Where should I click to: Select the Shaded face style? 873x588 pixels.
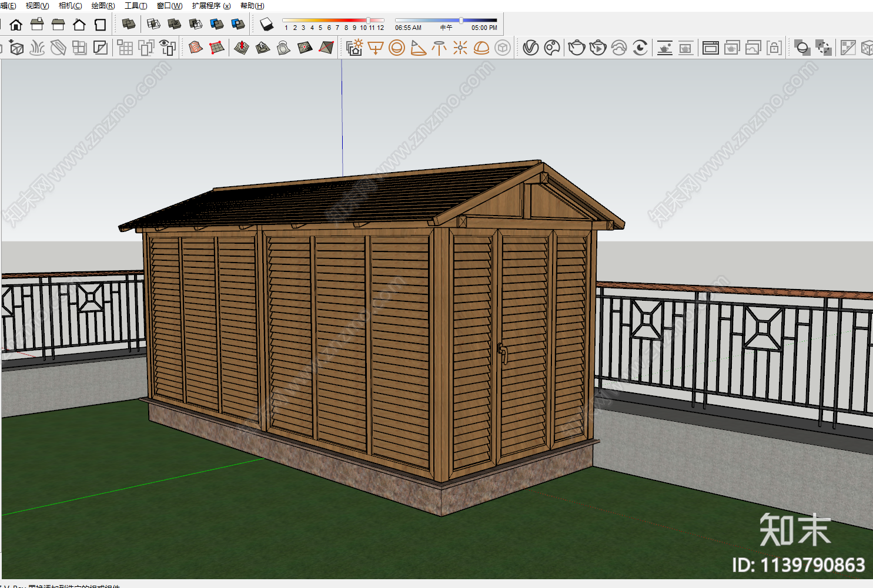196,25
